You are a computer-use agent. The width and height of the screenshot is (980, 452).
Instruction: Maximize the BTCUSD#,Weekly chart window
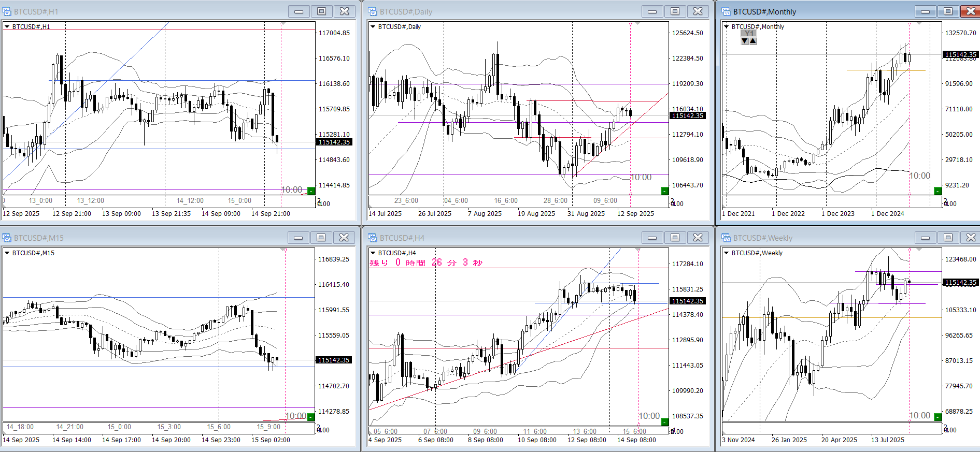tap(948, 238)
